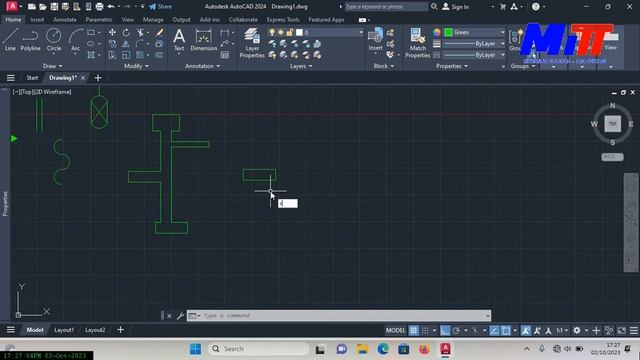Activate the Copy tool

point(112,44)
